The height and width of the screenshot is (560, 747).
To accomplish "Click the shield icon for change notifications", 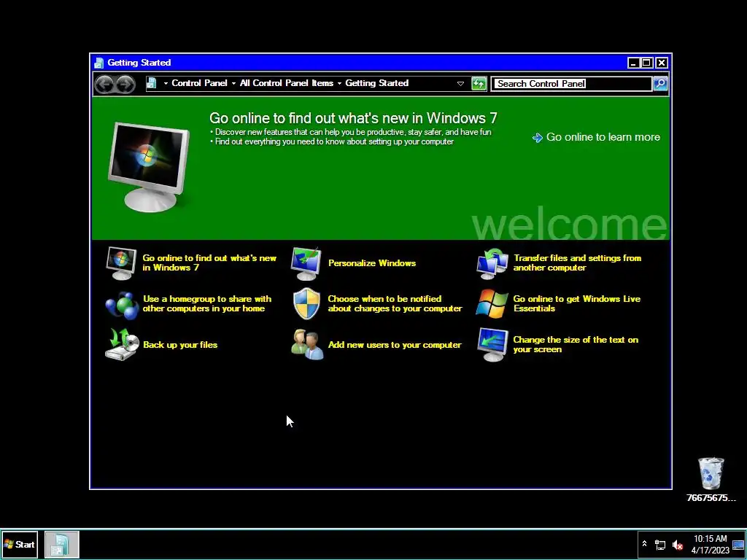I will pyautogui.click(x=306, y=304).
